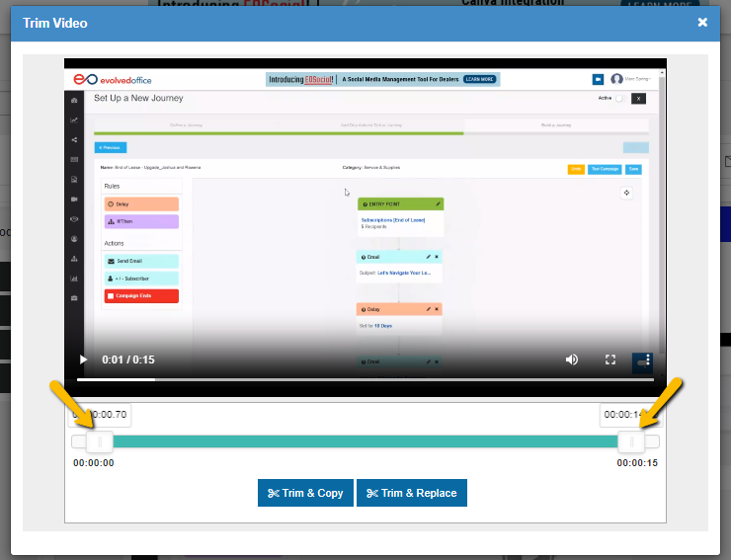Click the edit pencil on Delay node
This screenshot has width=731, height=560.
(428, 309)
